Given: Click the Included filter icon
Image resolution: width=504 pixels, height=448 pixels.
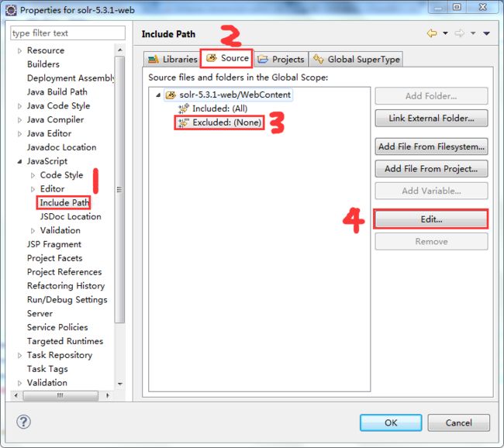Looking at the screenshot, I should 184,109.
